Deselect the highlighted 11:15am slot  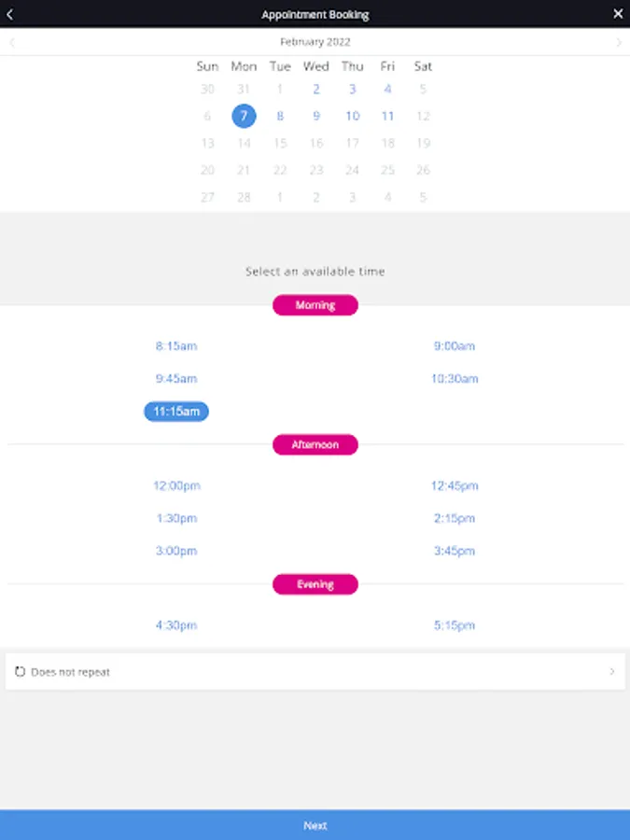tap(175, 411)
